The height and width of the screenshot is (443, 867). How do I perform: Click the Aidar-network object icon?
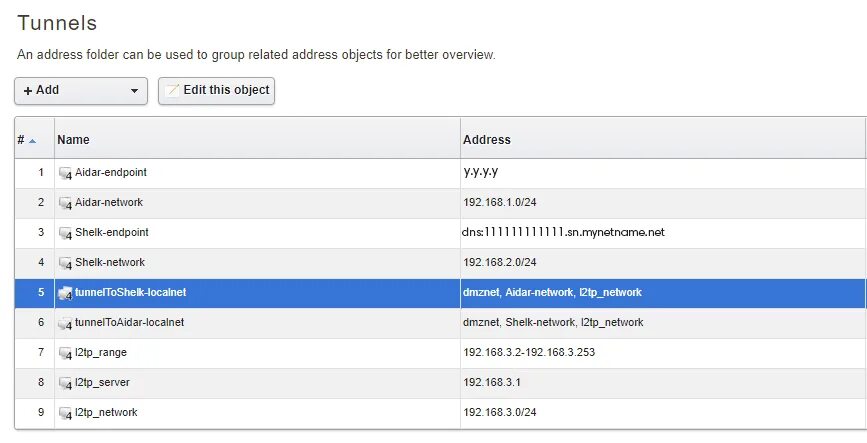[65, 203]
